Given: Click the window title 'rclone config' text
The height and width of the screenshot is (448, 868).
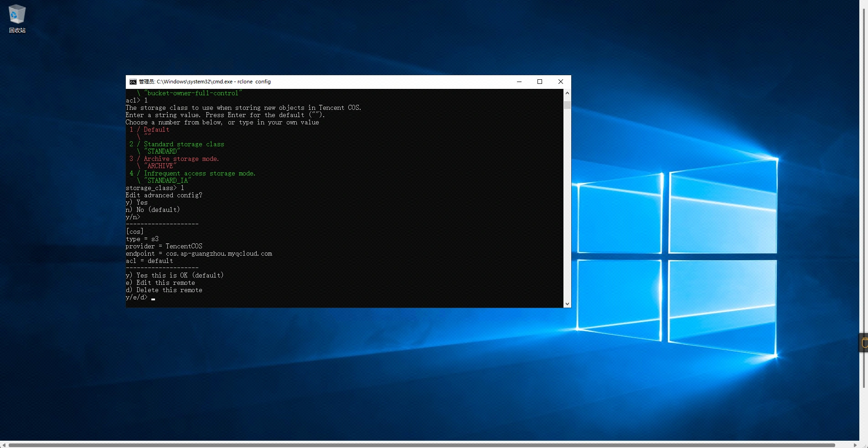Looking at the screenshot, I should pos(254,82).
